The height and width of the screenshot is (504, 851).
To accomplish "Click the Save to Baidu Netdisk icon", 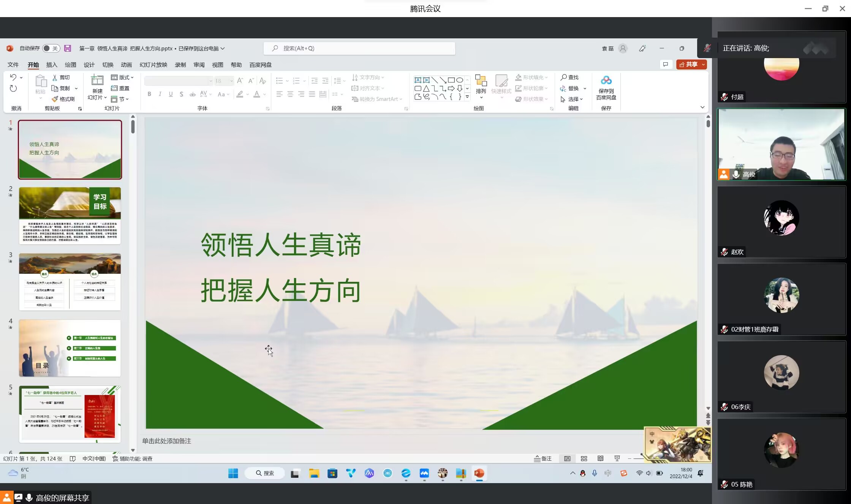I will click(x=606, y=81).
